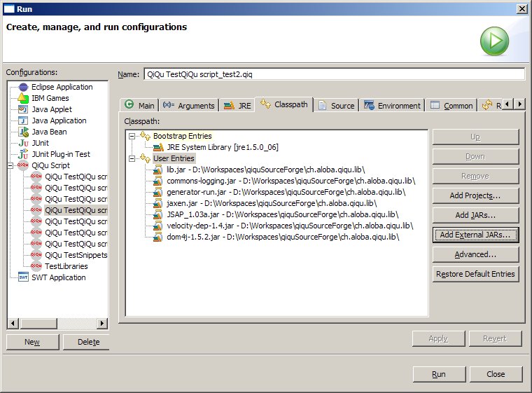Viewport: 532px width, 393px height.
Task: Click the Bootstrap Entries folder icon
Action: [146, 136]
